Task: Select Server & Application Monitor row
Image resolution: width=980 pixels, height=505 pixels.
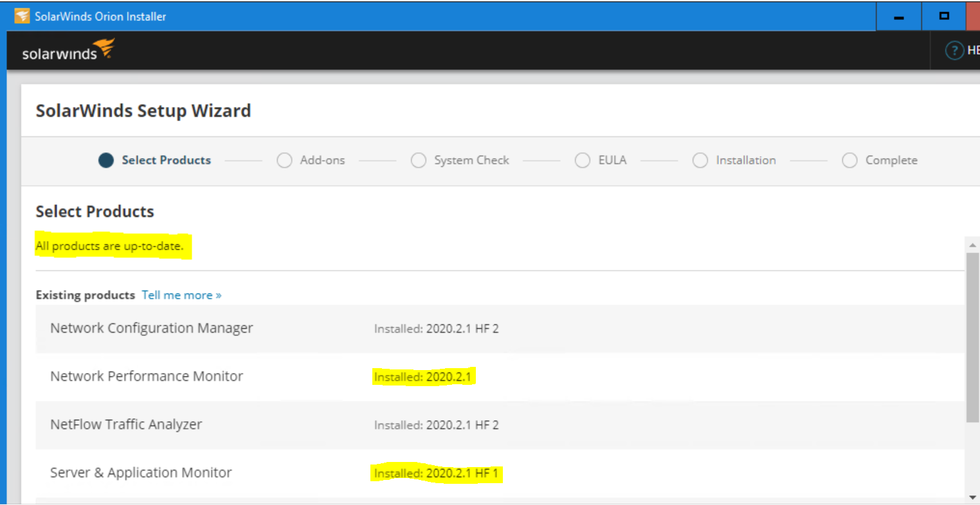Action: [x=500, y=473]
